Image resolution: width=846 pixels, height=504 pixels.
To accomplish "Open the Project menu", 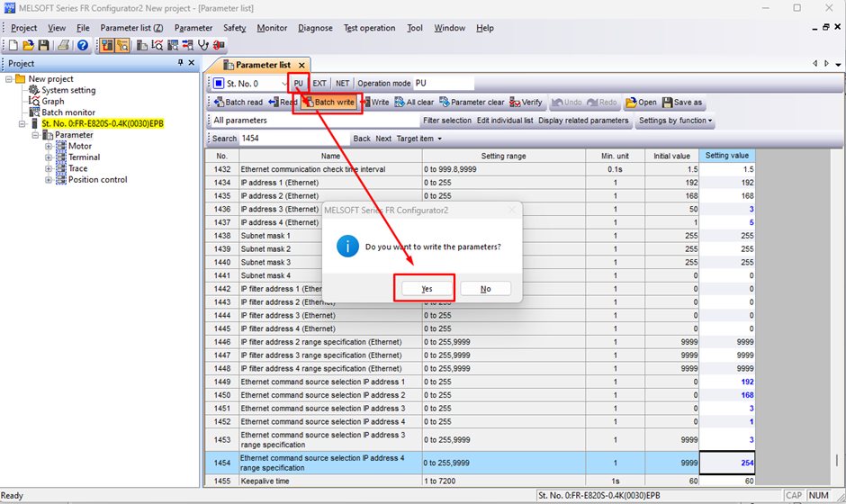I will 23,28.
